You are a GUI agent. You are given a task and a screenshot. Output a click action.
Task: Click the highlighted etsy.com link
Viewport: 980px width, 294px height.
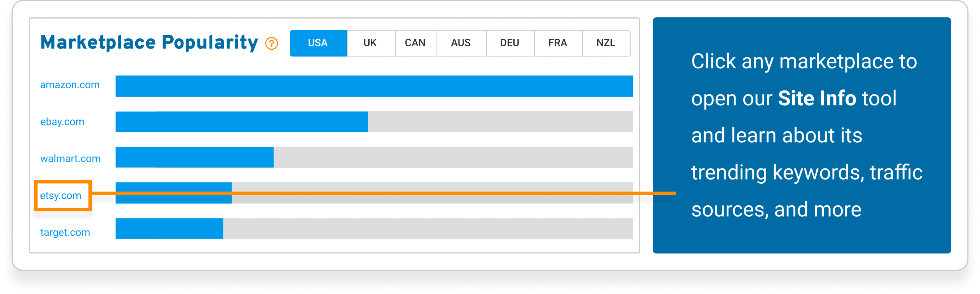click(x=61, y=196)
